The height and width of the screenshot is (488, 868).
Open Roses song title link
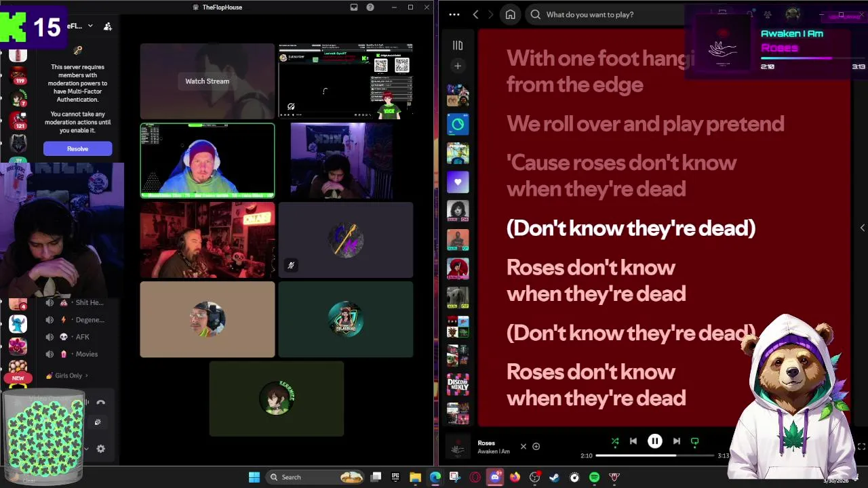(486, 443)
